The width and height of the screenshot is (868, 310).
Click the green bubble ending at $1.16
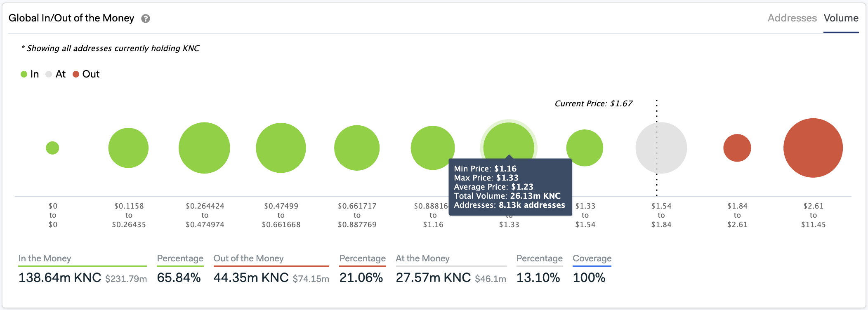pos(433,148)
